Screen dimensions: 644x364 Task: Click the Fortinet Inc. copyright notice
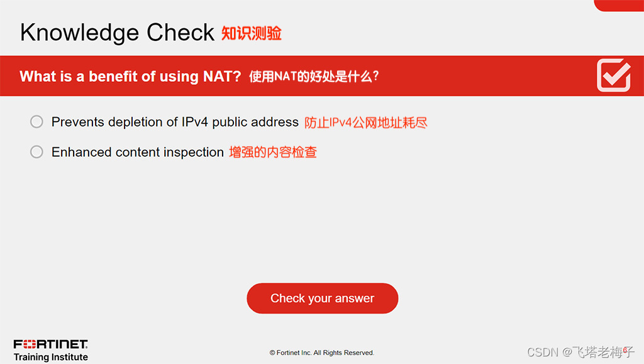pos(322,353)
